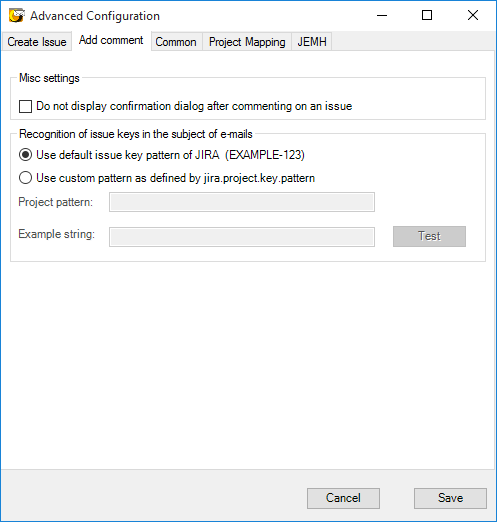497x522 pixels.
Task: Click the 'Project pattern:' label
Action: pos(56,202)
